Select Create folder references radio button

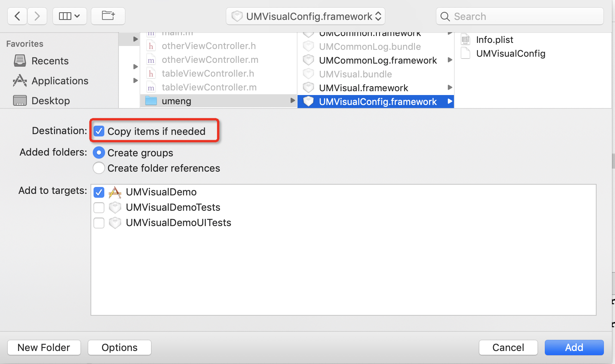coord(99,168)
